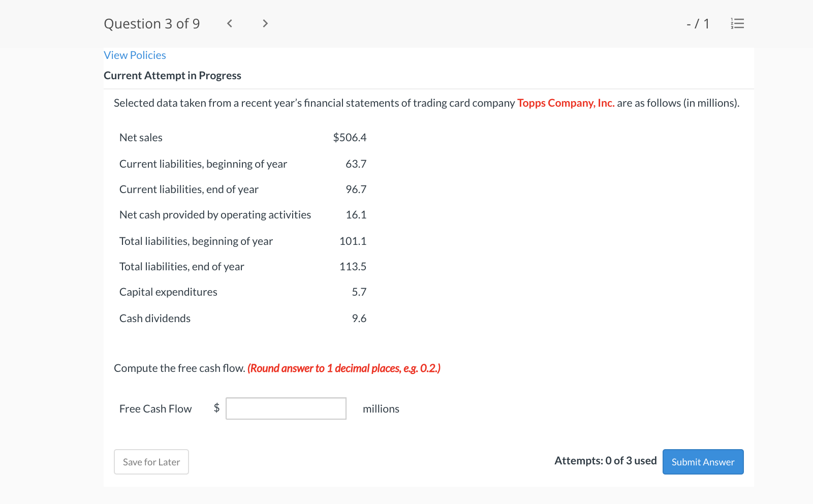Image resolution: width=813 pixels, height=504 pixels.
Task: Advance to the next question arrow
Action: (265, 23)
